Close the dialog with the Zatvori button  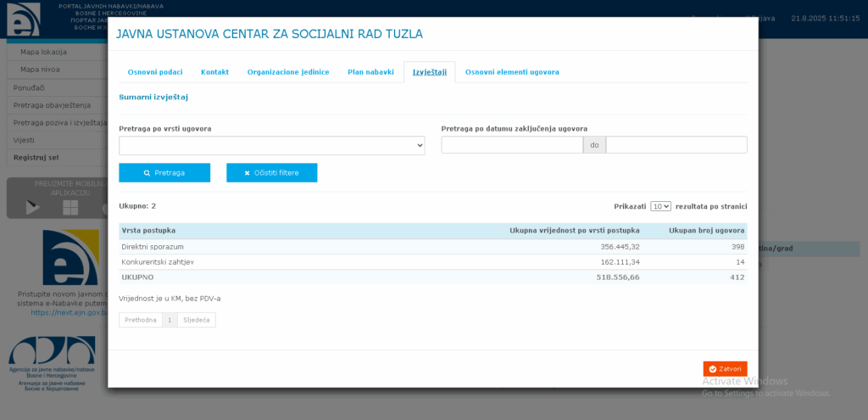pos(725,369)
